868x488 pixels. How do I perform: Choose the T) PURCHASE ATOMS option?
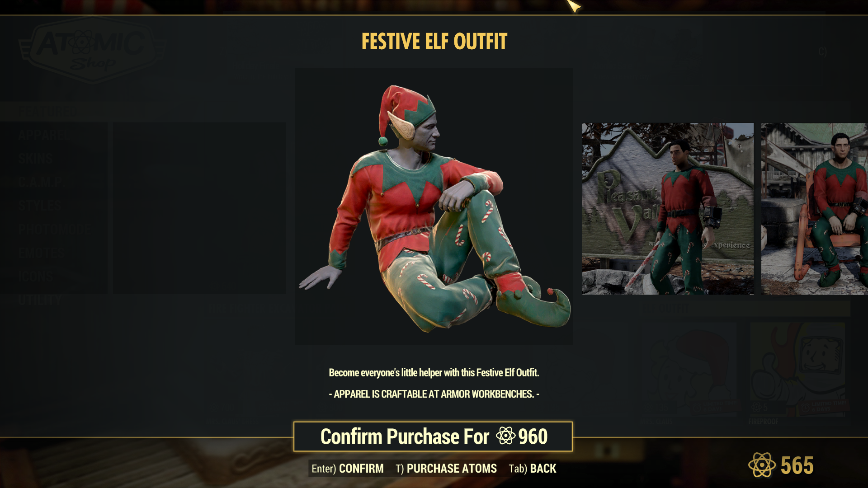[x=446, y=469]
